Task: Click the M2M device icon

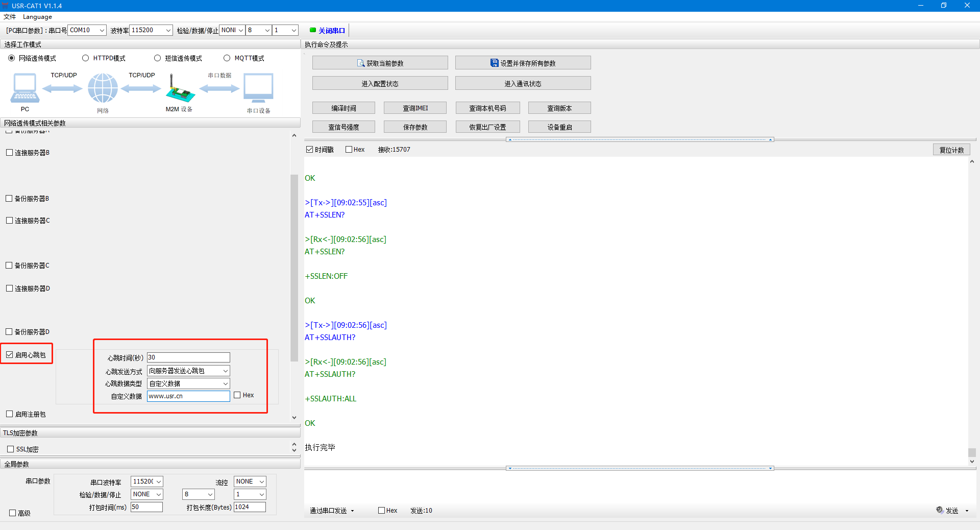Action: click(179, 89)
